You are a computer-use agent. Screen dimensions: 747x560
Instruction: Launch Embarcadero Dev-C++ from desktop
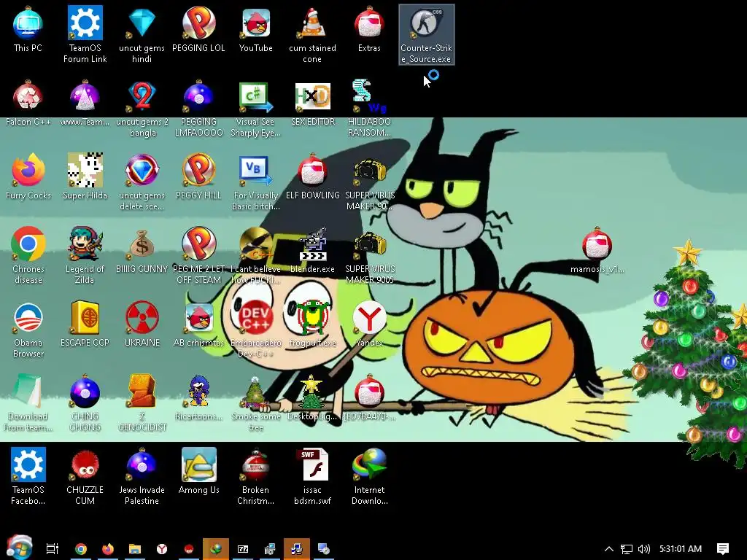[x=256, y=330]
